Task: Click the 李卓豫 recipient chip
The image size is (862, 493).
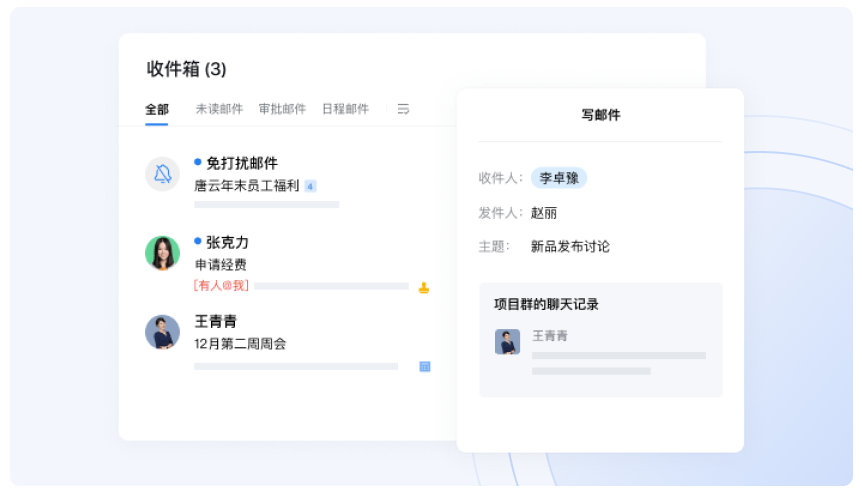Action: coord(559,178)
